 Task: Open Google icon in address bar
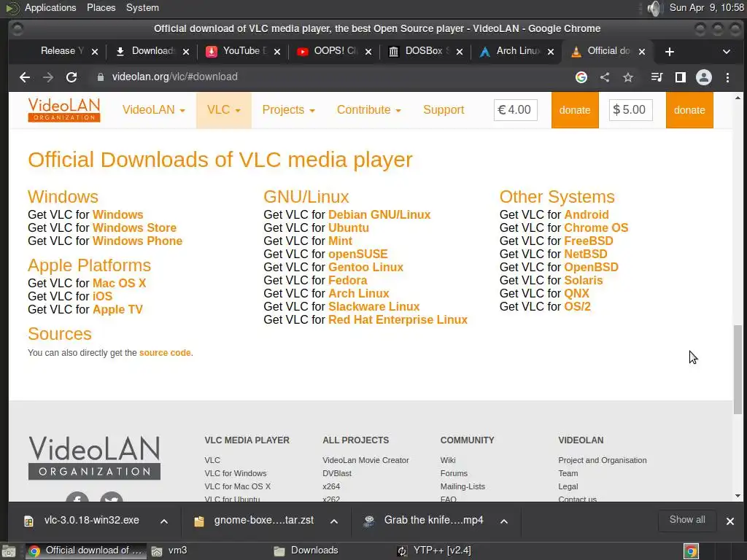click(581, 77)
